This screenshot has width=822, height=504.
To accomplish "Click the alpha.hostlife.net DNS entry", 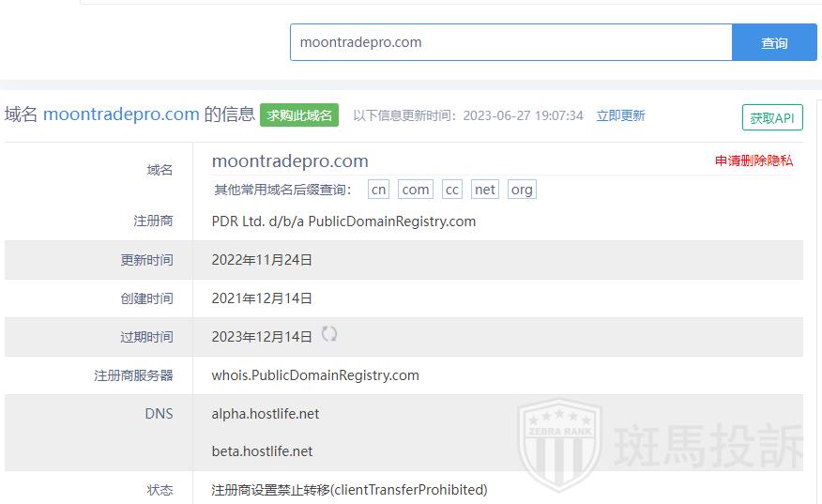I will tap(266, 414).
